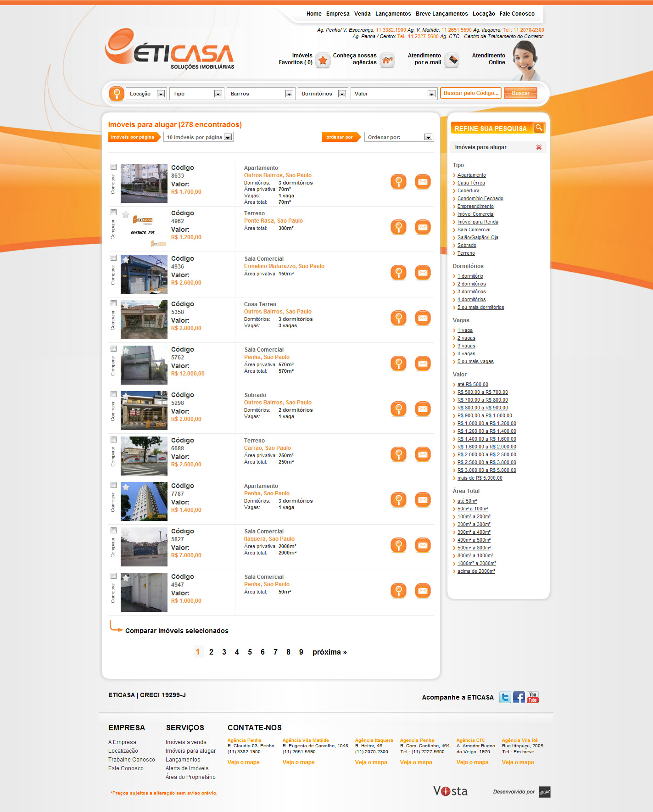Click Comparar imóveis selecionados
Viewport: 653px width, 812px height.
tap(177, 631)
